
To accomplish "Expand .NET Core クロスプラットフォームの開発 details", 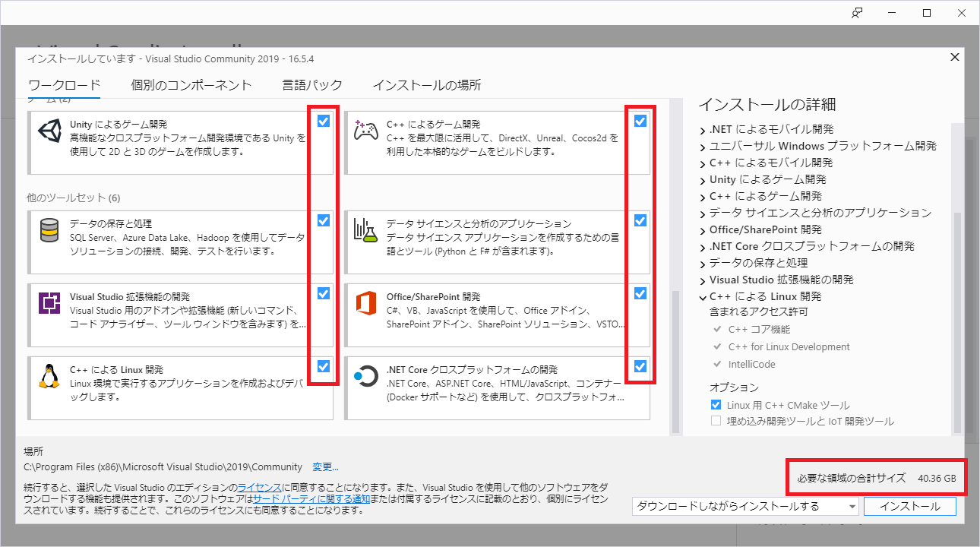I will pos(703,247).
